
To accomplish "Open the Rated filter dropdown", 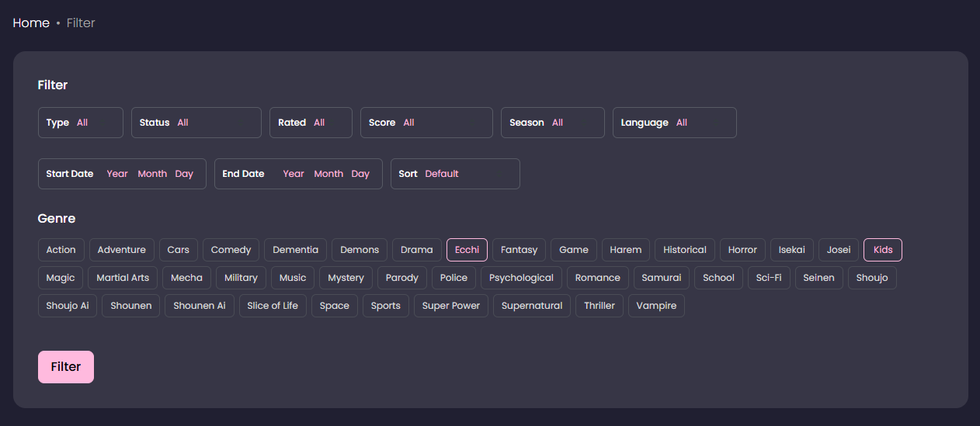I will [x=311, y=123].
